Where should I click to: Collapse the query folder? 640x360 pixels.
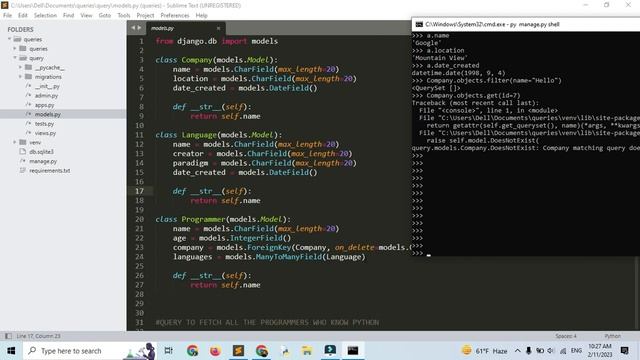[15, 58]
